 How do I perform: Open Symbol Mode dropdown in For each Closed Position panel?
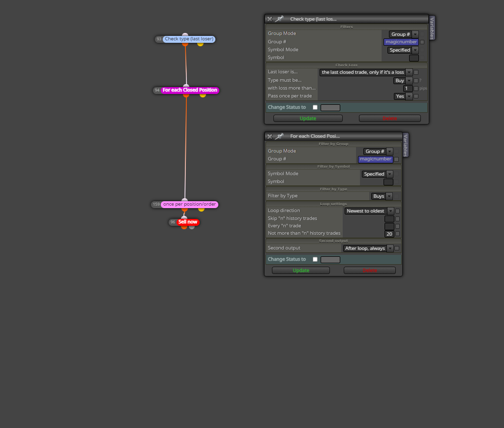(377, 174)
